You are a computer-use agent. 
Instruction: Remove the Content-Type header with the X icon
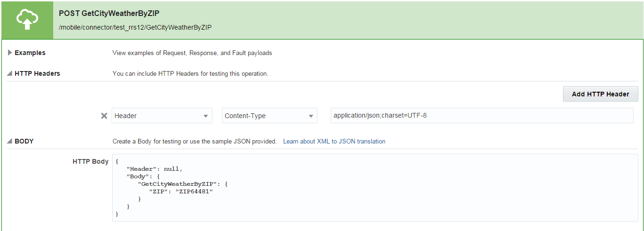pyautogui.click(x=105, y=116)
